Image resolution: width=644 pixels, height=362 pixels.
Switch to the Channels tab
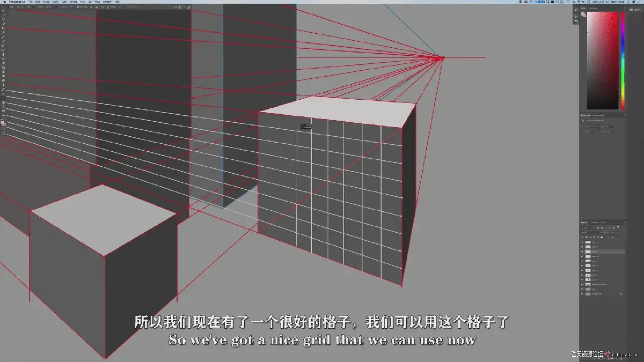(594, 222)
